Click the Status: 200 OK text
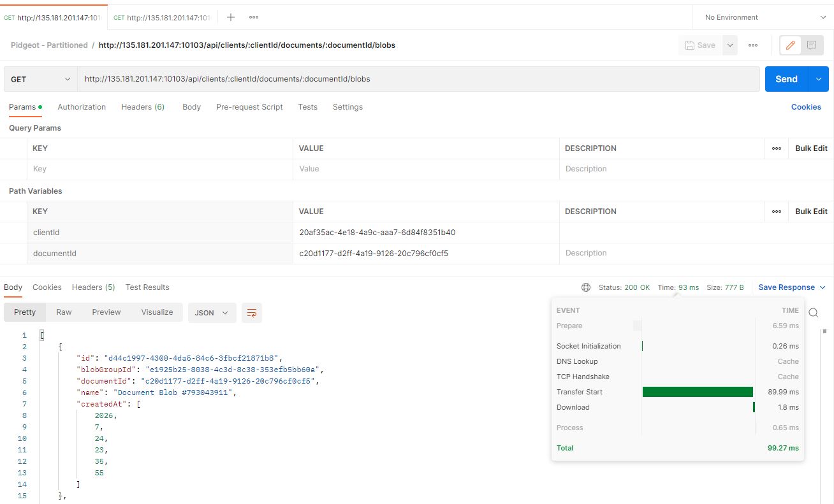Image resolution: width=834 pixels, height=504 pixels. (x=624, y=287)
